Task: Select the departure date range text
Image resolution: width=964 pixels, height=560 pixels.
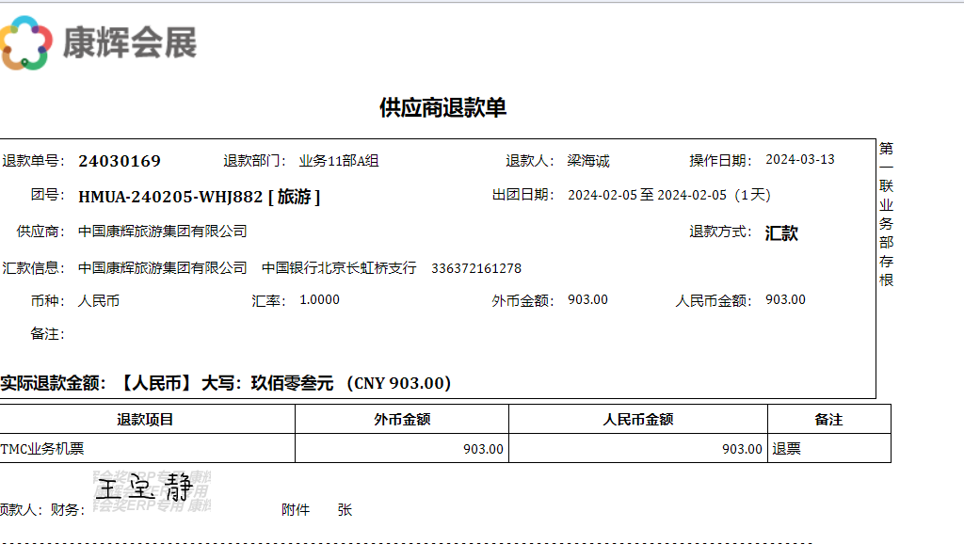Action: (x=669, y=196)
